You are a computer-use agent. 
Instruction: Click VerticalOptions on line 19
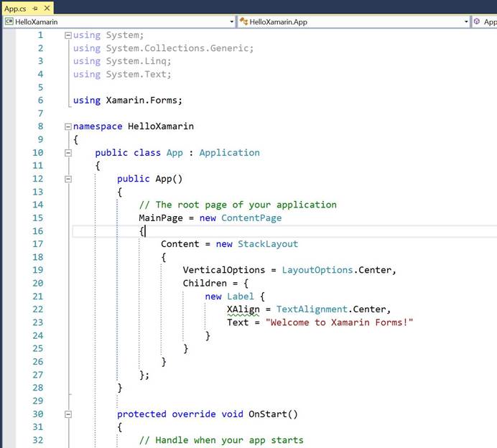click(224, 270)
